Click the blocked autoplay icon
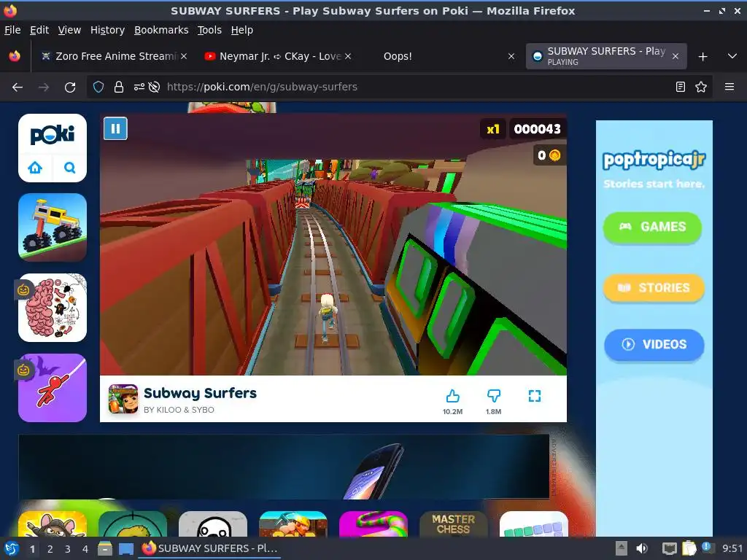 click(x=154, y=87)
